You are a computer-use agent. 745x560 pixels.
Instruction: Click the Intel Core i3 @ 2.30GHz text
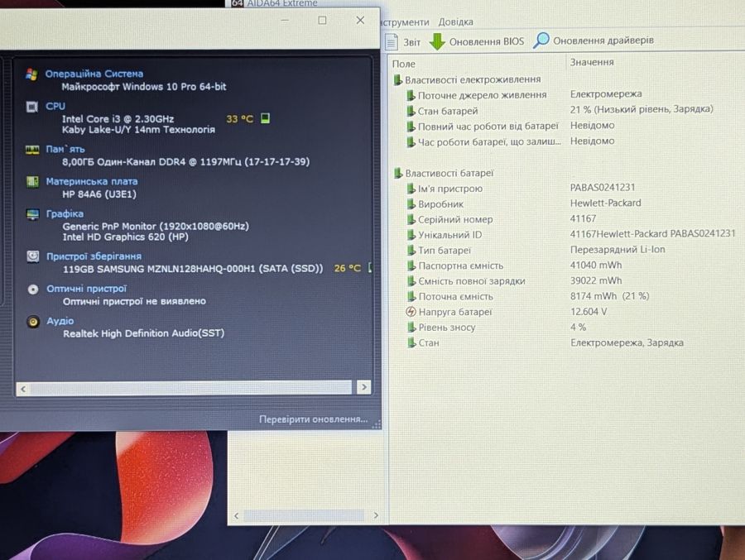(x=118, y=119)
